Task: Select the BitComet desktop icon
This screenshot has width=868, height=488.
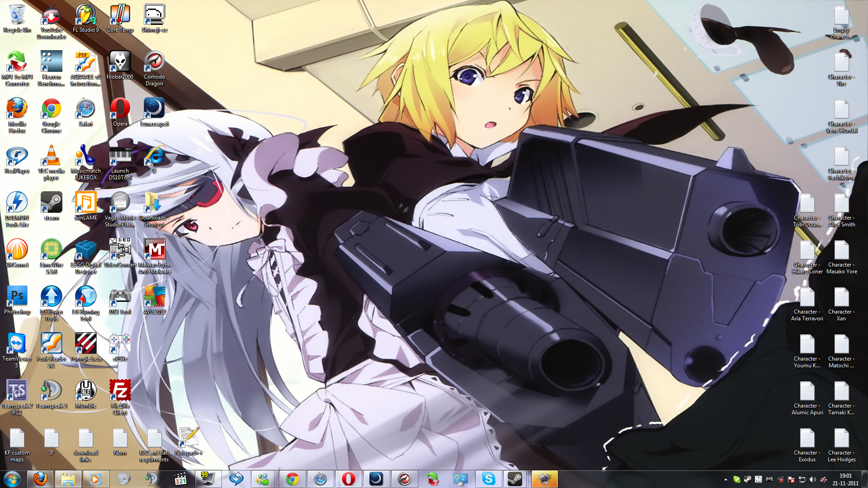Action: 17,253
